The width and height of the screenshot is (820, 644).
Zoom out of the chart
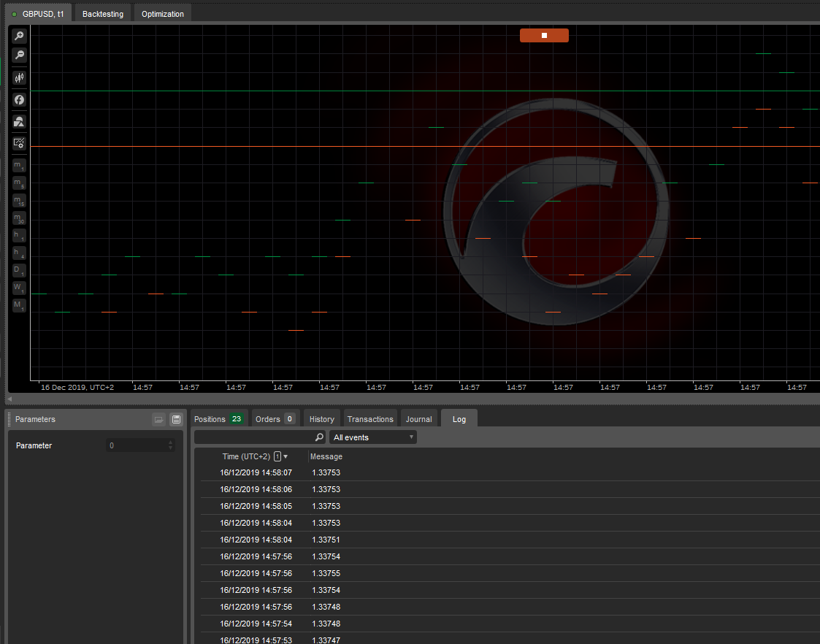19,54
